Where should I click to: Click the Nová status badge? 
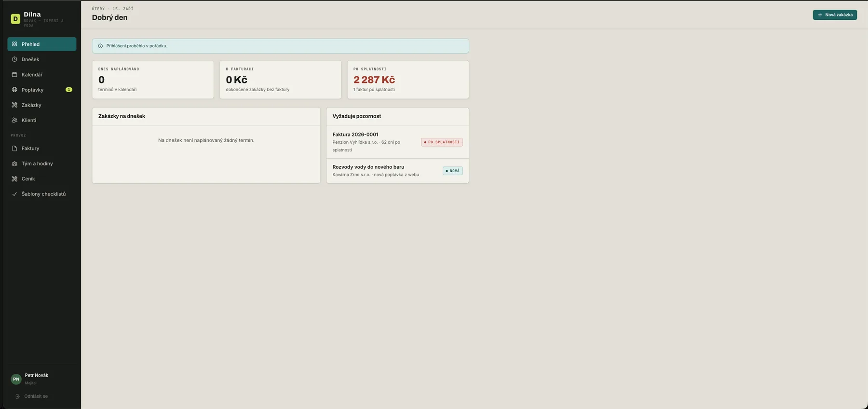pos(453,171)
